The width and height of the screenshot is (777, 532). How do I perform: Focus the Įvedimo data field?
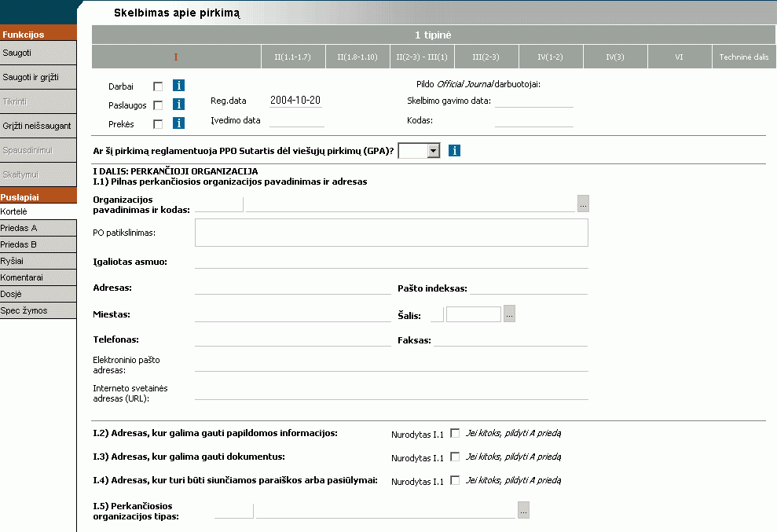297,120
